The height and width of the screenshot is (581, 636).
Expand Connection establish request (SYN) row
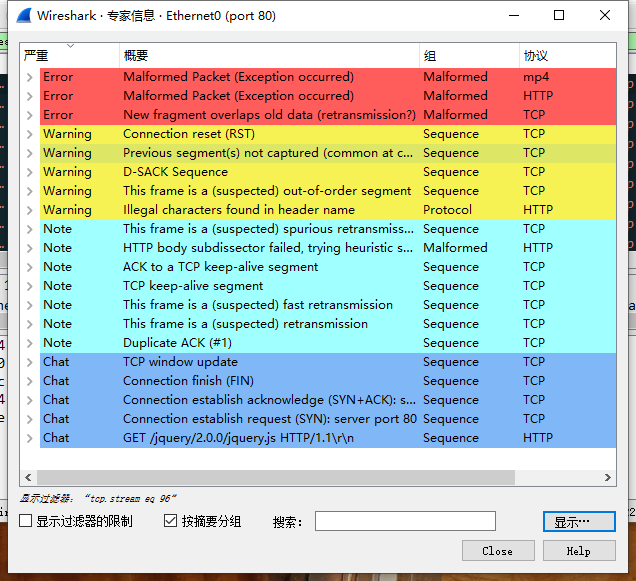tap(30, 419)
